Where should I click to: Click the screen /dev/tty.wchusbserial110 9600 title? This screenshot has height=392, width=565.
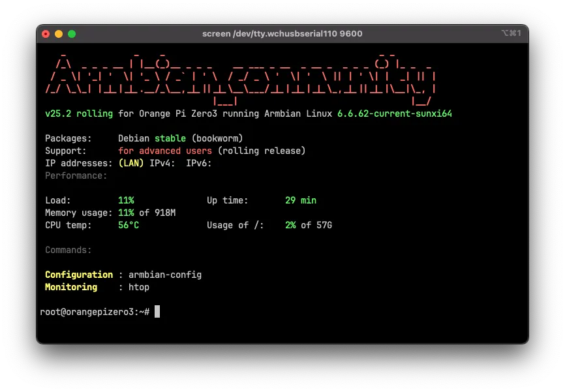(282, 33)
